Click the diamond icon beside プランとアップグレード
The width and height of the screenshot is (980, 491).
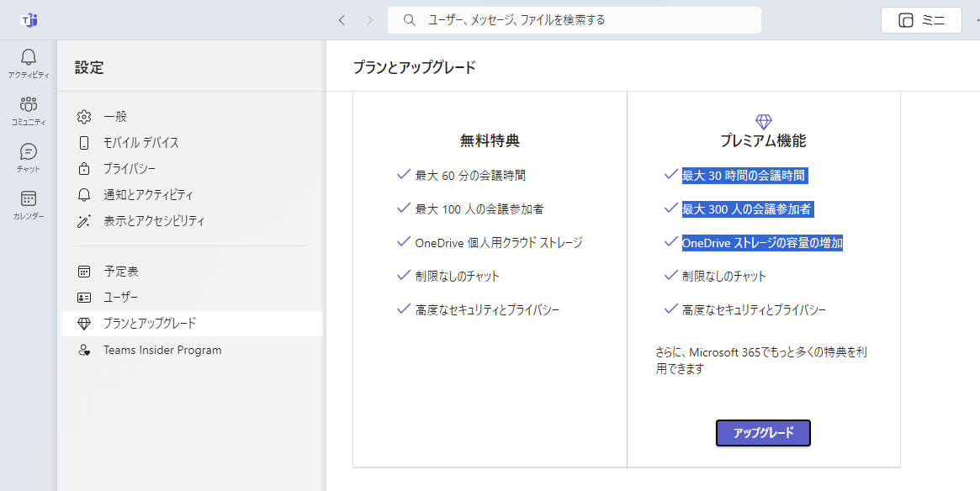(x=84, y=324)
